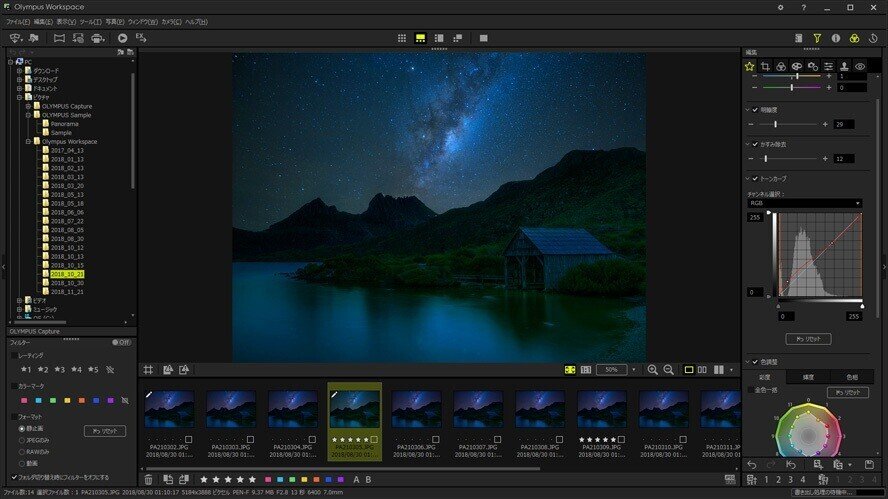
Task: Toggle the かすみ除去 checkbox
Action: point(755,144)
